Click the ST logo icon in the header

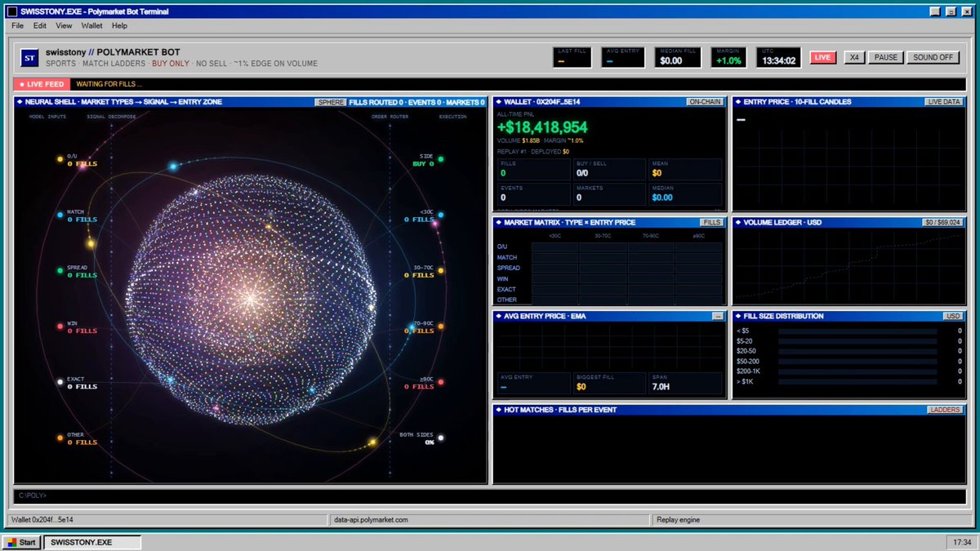coord(29,58)
